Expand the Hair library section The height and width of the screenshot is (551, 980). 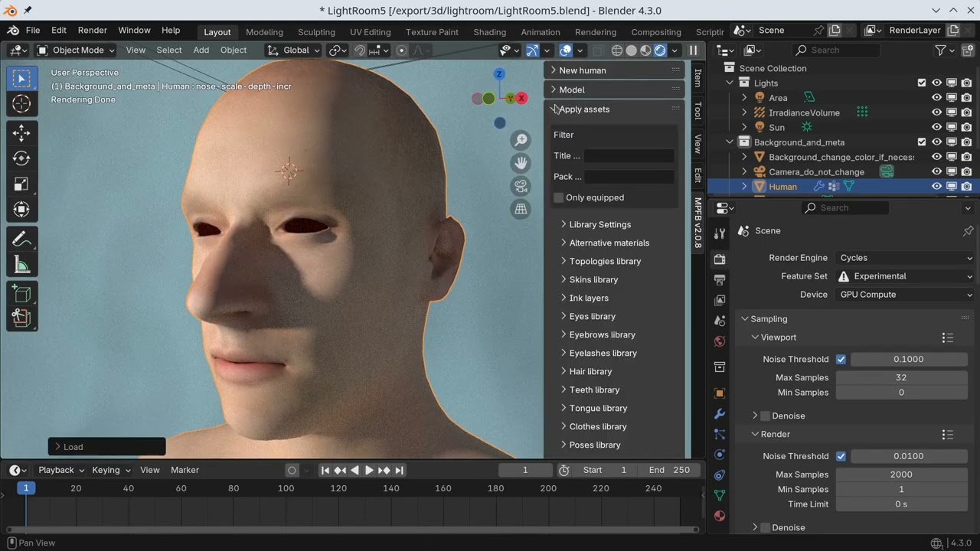pos(590,371)
